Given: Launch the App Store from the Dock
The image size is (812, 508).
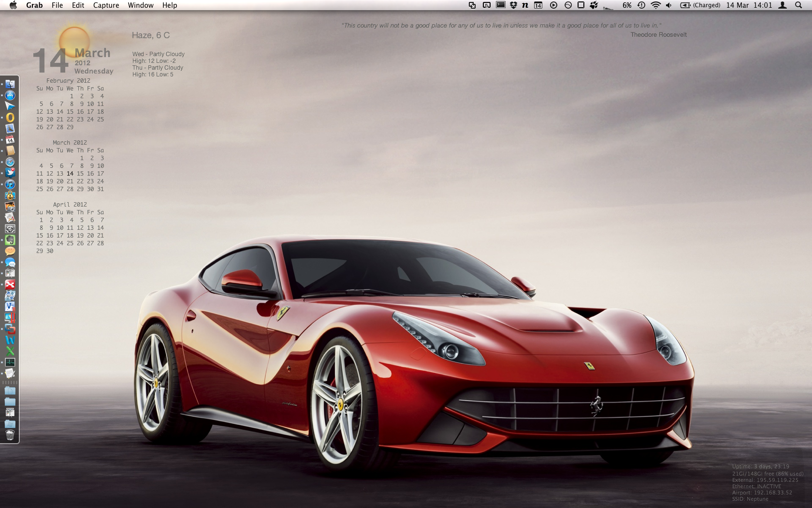Looking at the screenshot, I should click(x=10, y=95).
